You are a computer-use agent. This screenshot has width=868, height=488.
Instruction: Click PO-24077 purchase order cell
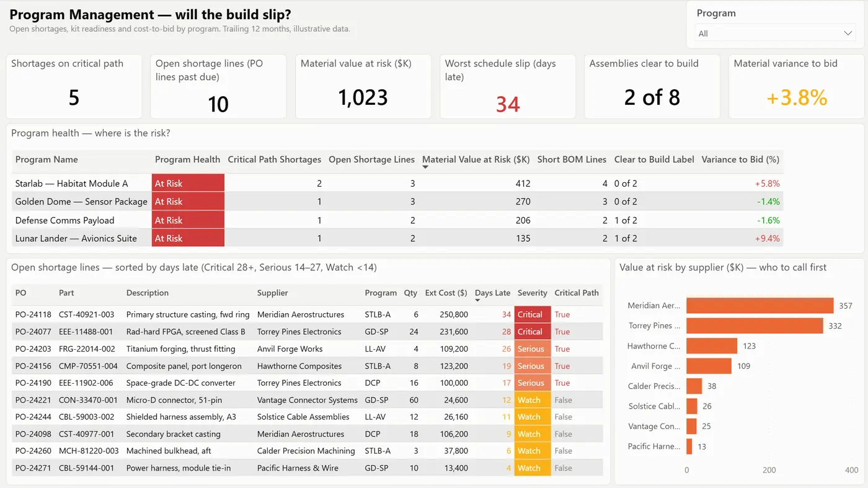33,332
